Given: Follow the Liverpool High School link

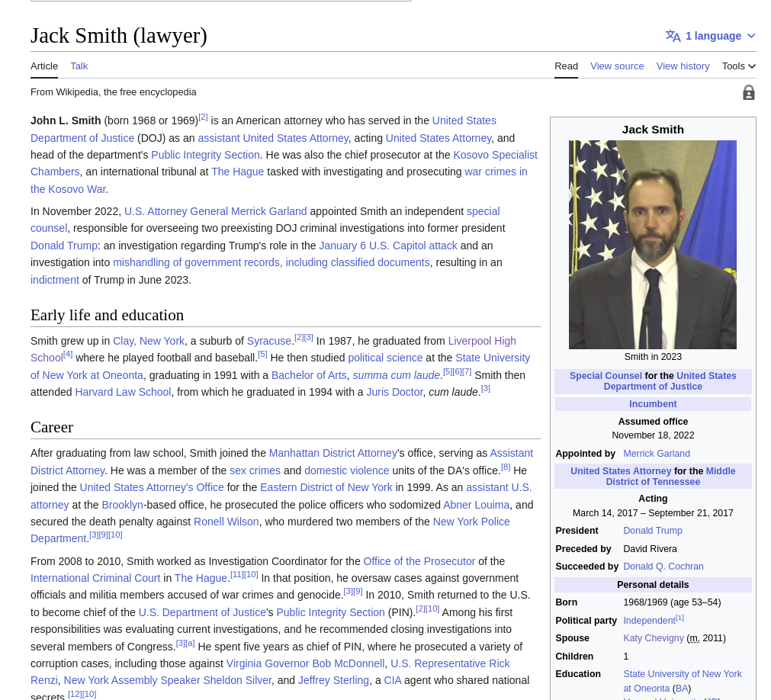Looking at the screenshot, I should (x=273, y=349).
